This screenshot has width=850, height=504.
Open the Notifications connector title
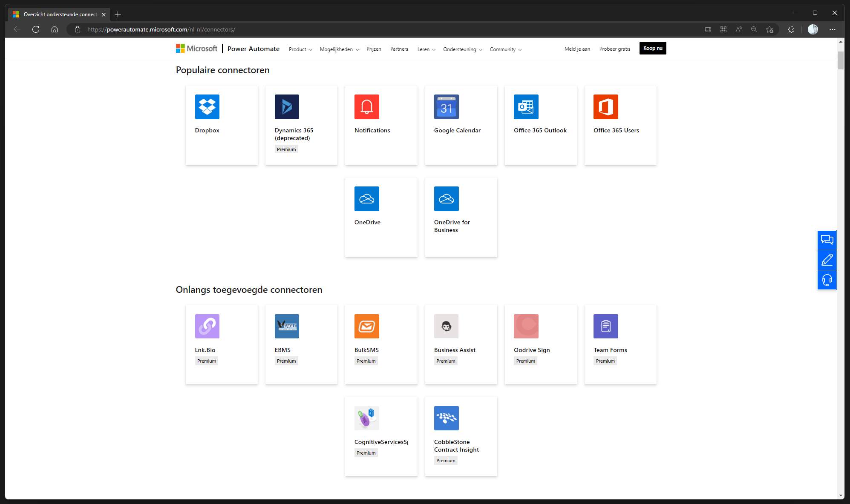click(x=372, y=131)
